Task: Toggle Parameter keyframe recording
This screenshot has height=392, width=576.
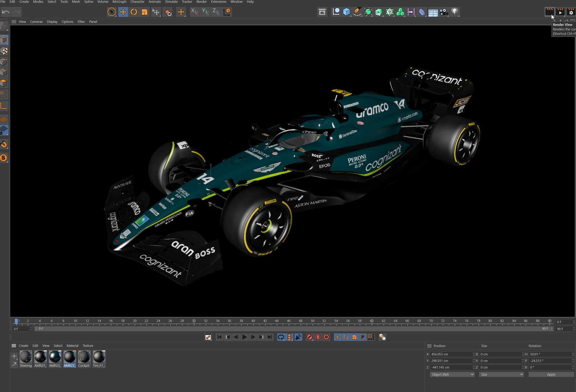Action: click(362, 337)
